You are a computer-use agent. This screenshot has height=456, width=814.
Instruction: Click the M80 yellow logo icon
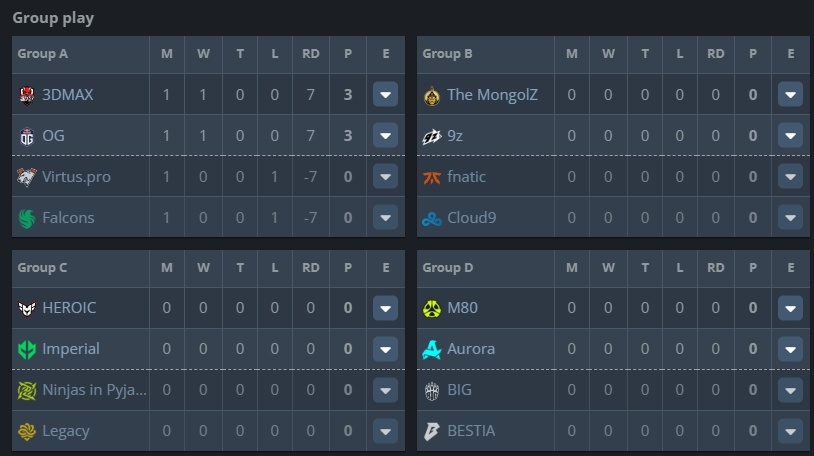pos(431,308)
